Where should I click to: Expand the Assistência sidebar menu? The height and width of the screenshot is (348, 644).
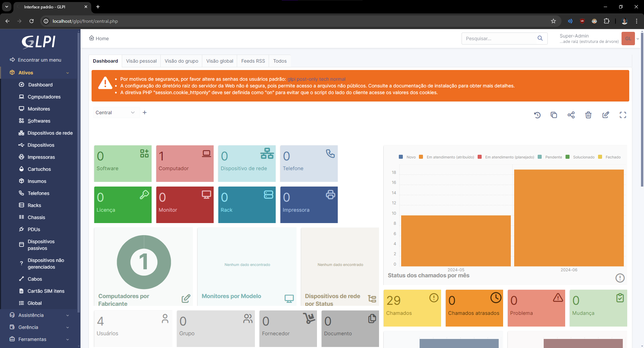click(40, 315)
